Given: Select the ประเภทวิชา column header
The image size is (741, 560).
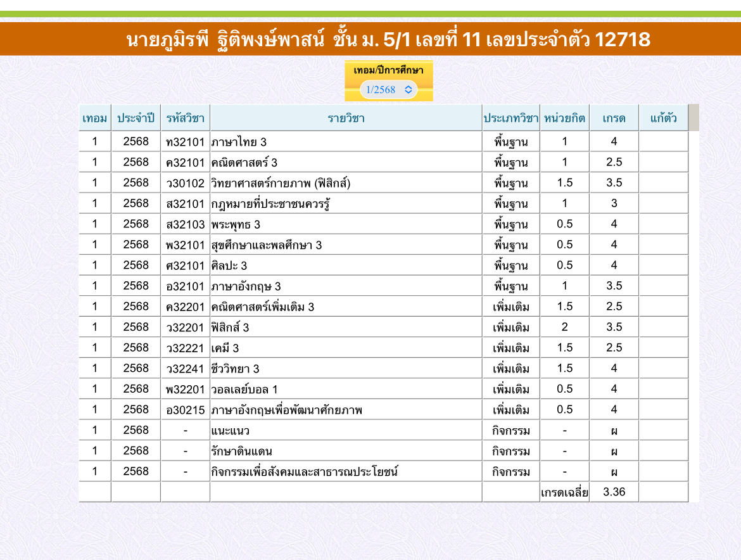Looking at the screenshot, I should point(510,118).
